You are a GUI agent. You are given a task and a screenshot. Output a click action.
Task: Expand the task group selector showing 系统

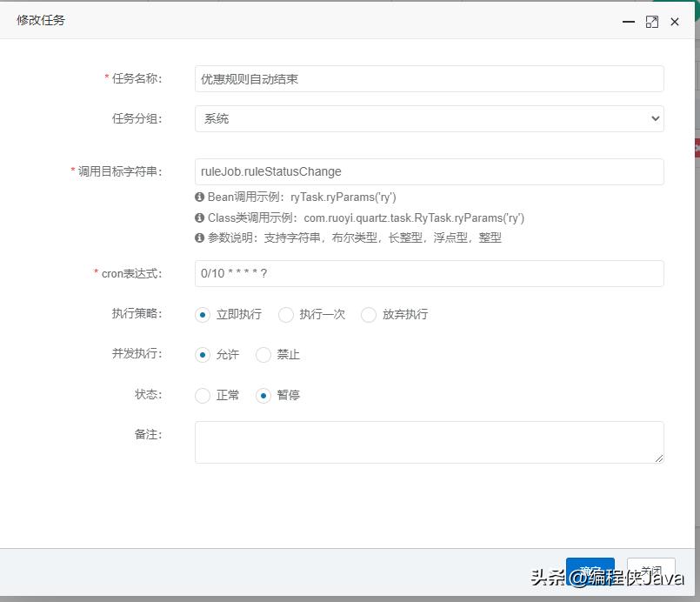[x=429, y=118]
